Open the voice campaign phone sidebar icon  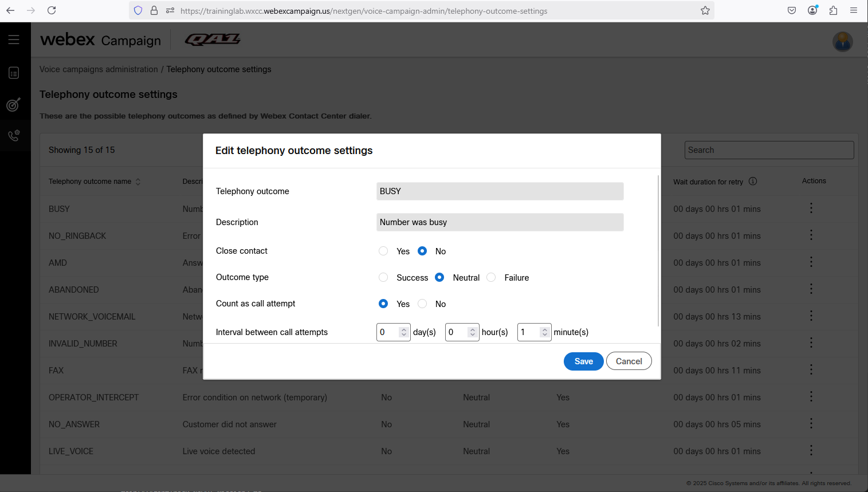[x=14, y=136]
